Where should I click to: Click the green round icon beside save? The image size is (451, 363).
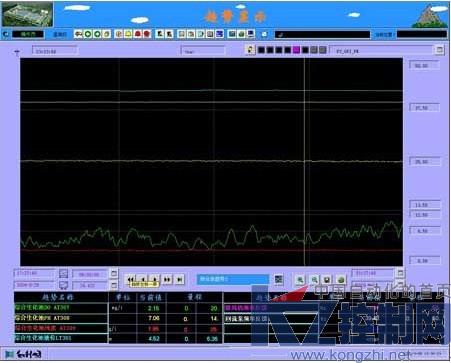tap(341, 280)
